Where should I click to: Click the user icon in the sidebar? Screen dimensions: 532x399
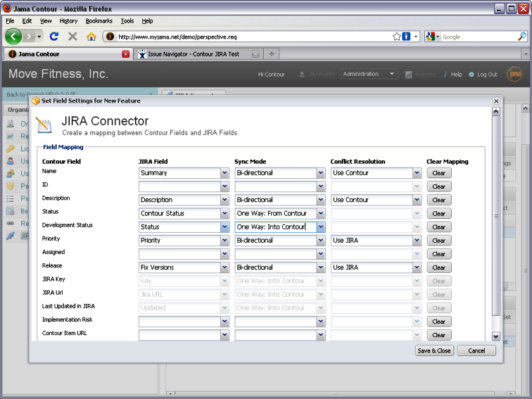(x=11, y=161)
